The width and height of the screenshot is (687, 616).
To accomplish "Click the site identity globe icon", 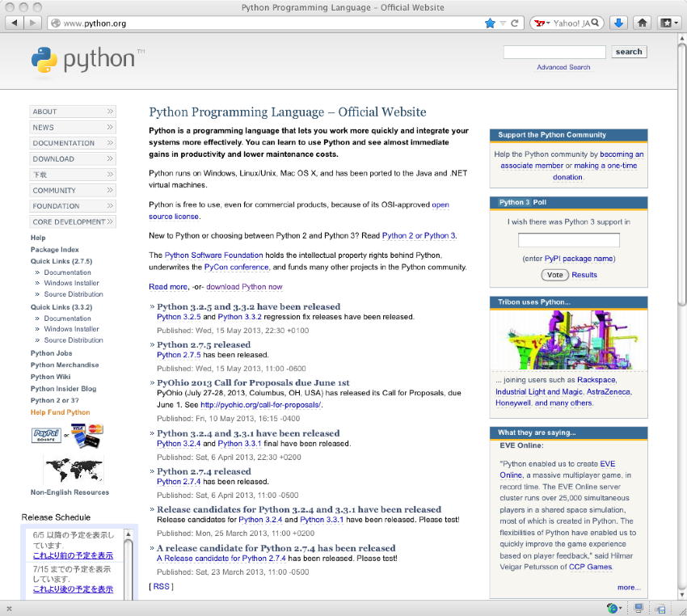I will (56, 23).
